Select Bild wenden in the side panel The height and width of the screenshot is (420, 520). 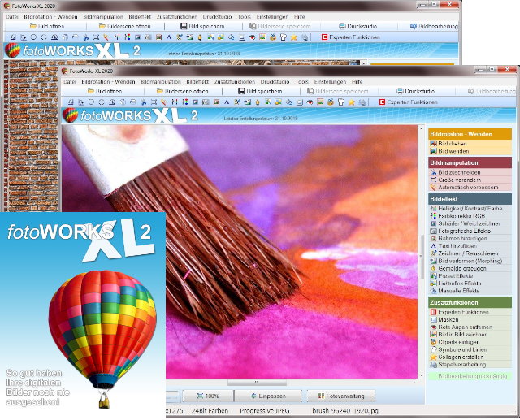[470, 151]
